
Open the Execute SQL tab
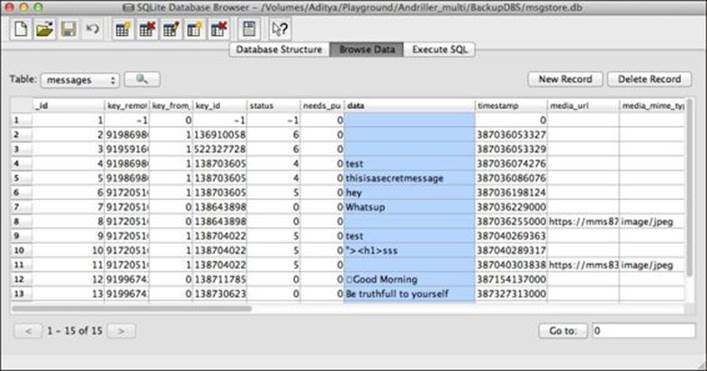440,50
